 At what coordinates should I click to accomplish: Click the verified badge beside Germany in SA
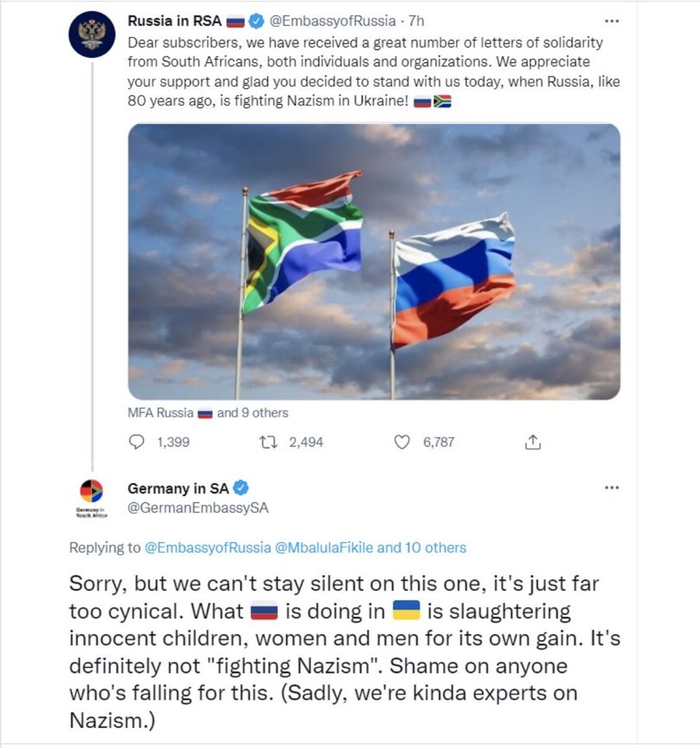pos(241,488)
